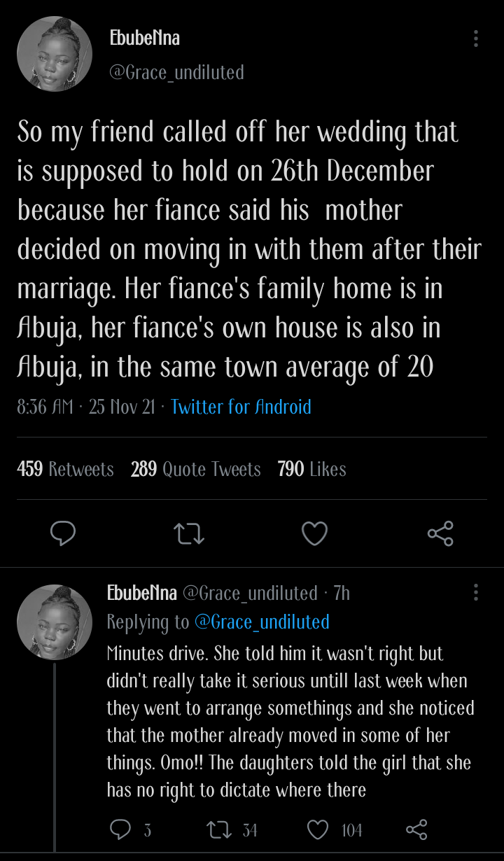Tap the retweet icon showing 34 retweets
Image resolution: width=504 pixels, height=861 pixels.
[x=220, y=829]
